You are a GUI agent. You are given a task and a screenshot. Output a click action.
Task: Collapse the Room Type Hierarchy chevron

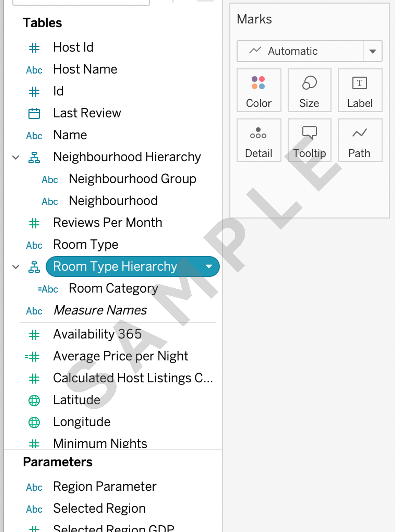(x=16, y=267)
